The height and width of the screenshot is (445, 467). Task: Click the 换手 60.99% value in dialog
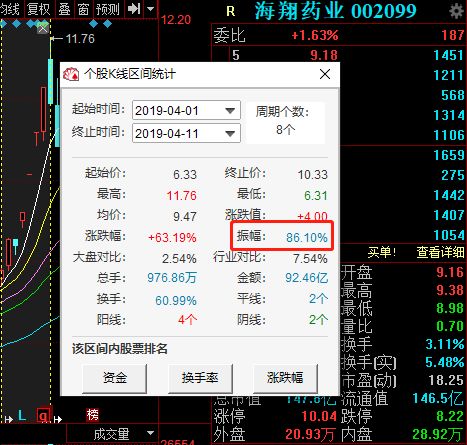176,301
